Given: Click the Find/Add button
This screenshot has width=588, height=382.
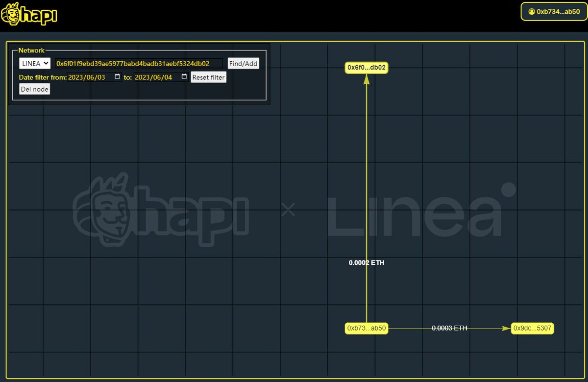Looking at the screenshot, I should 243,63.
